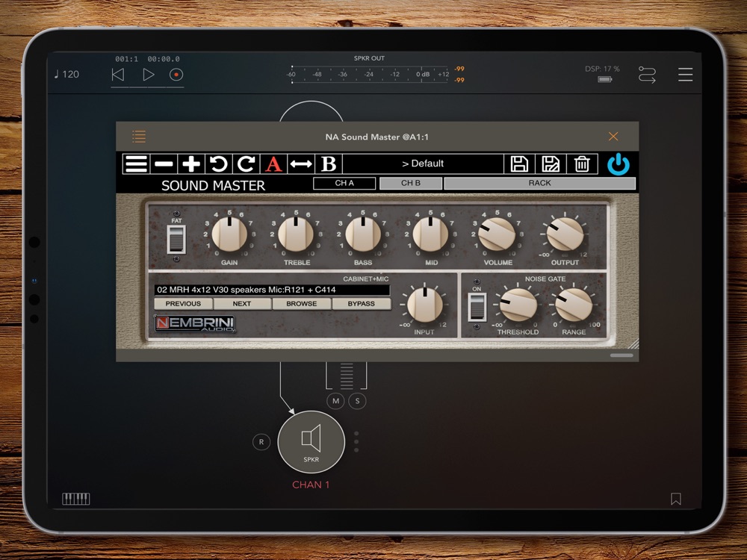
Task: Open the plugin hamburger menu in toolbar
Action: tap(136, 164)
